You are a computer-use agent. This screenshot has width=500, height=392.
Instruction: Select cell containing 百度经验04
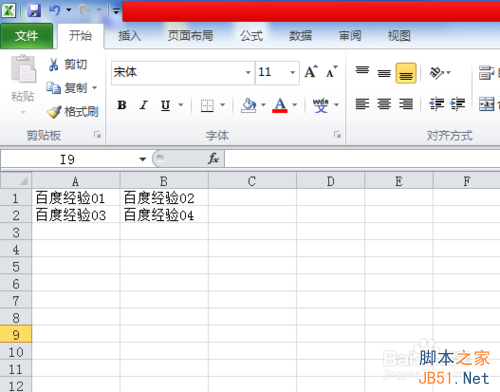164,215
